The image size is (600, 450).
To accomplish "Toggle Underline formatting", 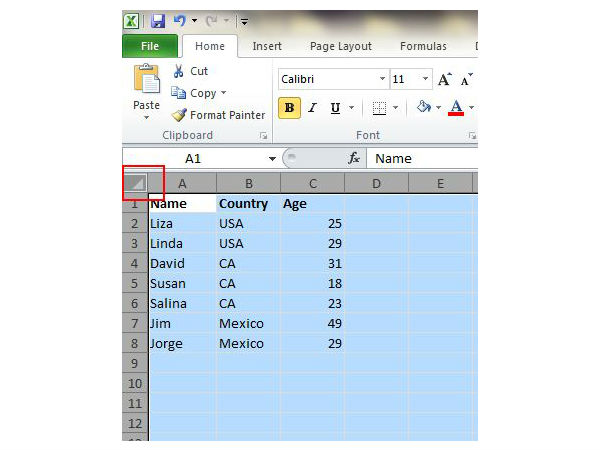I will click(335, 108).
